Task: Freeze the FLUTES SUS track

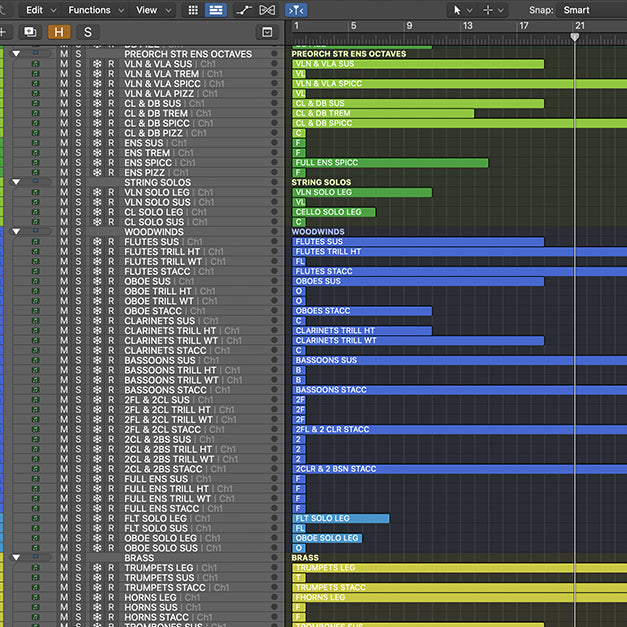Action: (97, 242)
